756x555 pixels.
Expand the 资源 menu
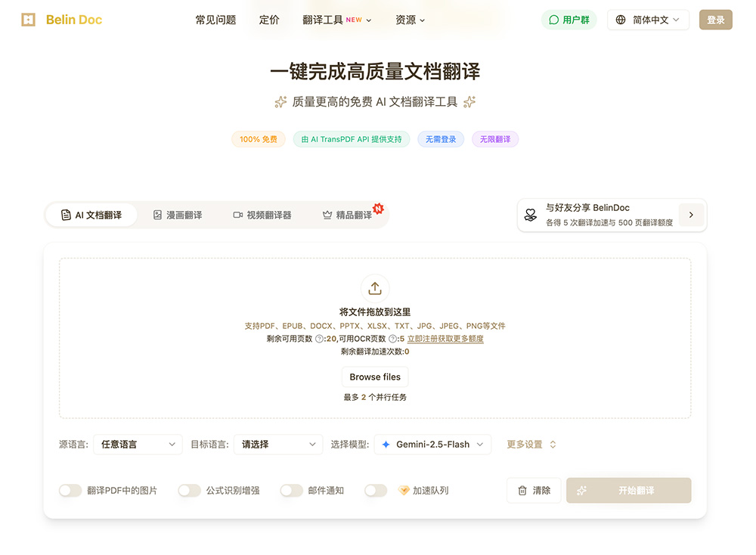click(410, 20)
